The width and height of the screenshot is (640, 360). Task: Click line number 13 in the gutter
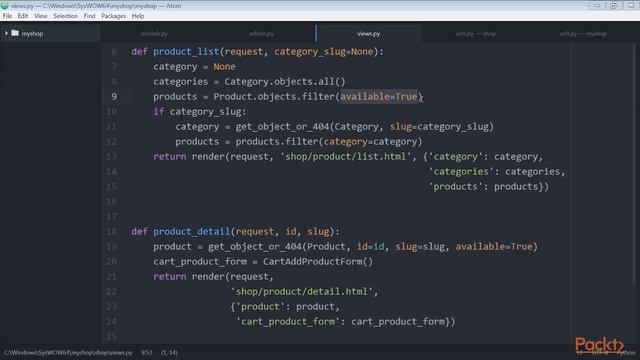pos(111,157)
